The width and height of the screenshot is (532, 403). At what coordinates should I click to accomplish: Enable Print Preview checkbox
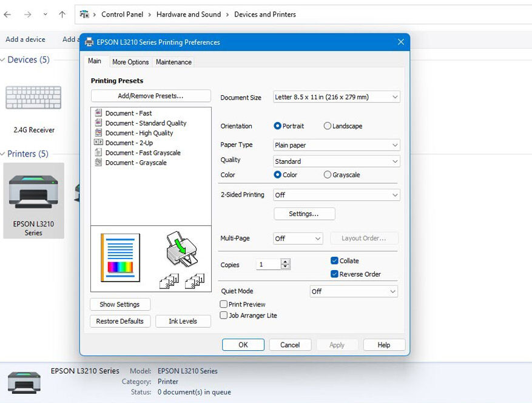pyautogui.click(x=224, y=304)
